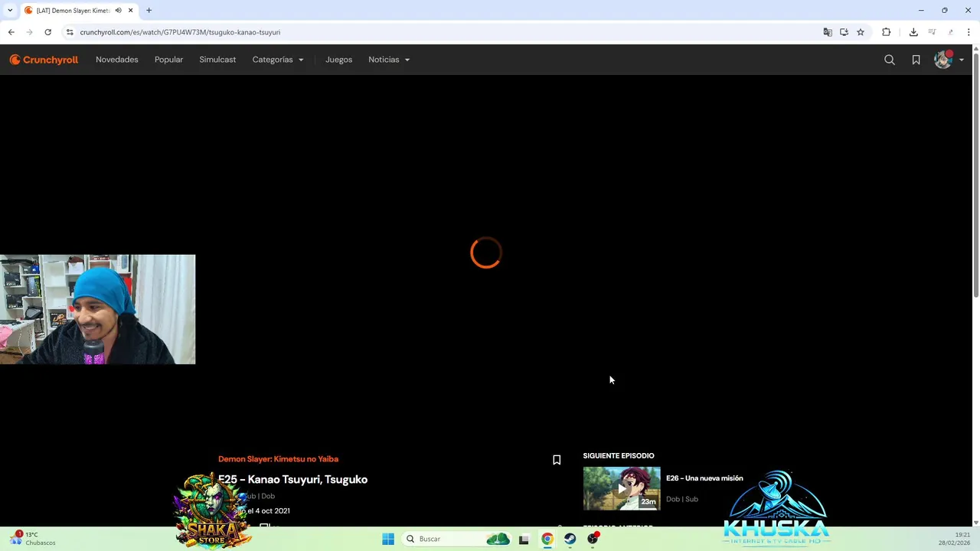
Task: Expand the profile dropdown arrow
Action: (x=962, y=60)
